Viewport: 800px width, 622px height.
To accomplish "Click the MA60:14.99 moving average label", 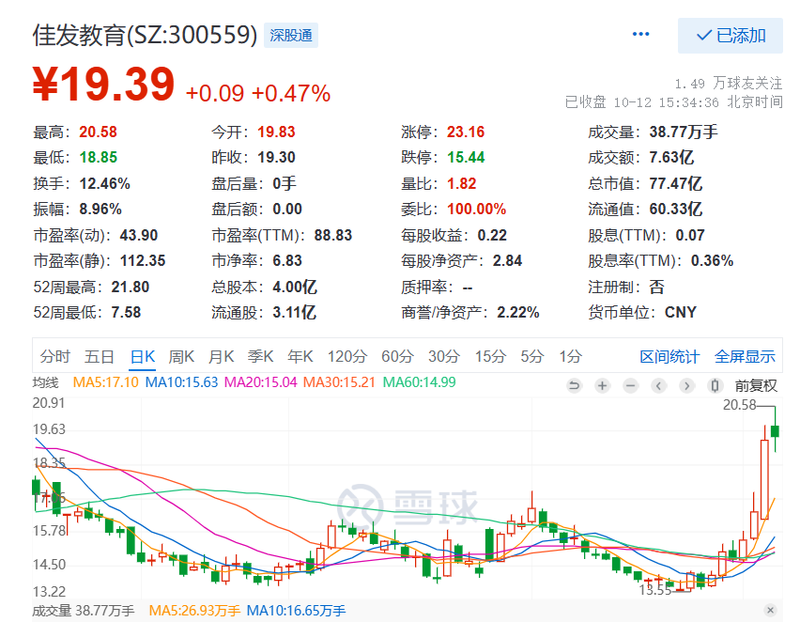I will 419,382.
